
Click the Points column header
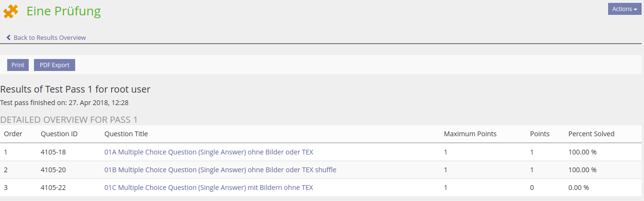coord(540,134)
